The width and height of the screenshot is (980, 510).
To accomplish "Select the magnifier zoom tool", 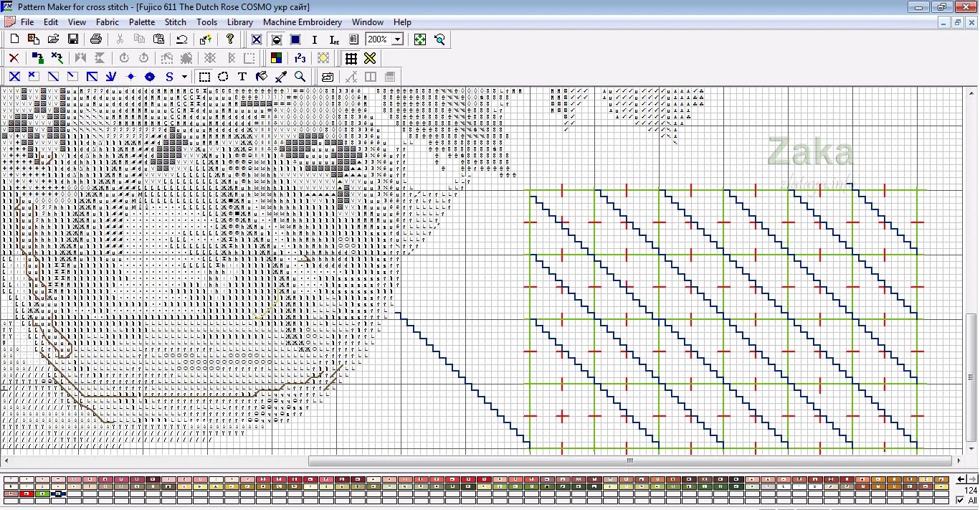I will [300, 77].
